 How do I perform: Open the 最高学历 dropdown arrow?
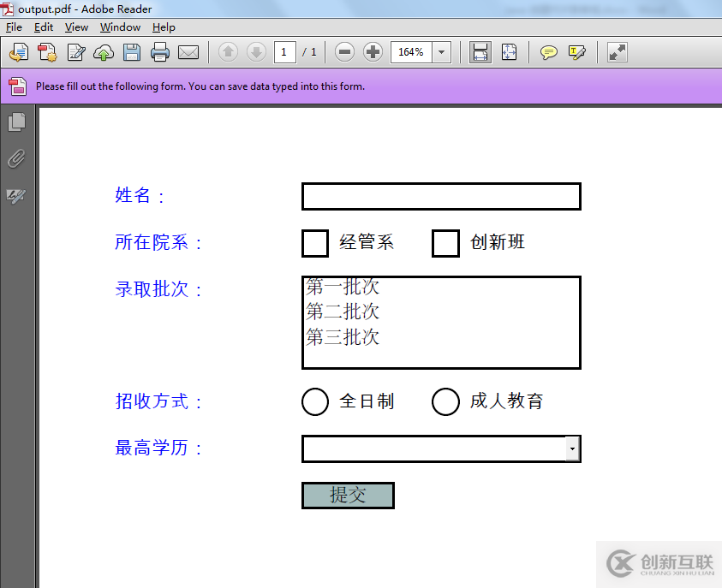(x=572, y=448)
